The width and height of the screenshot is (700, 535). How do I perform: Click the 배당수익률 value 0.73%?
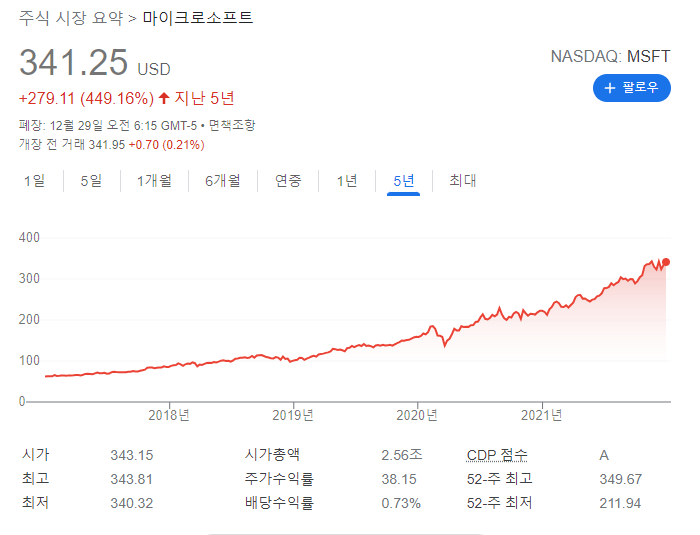401,503
